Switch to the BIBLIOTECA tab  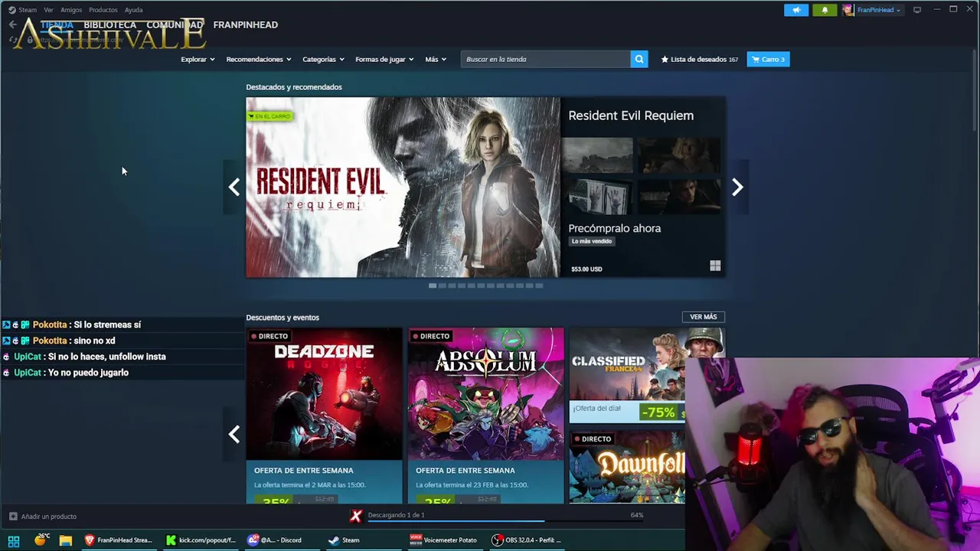(110, 24)
